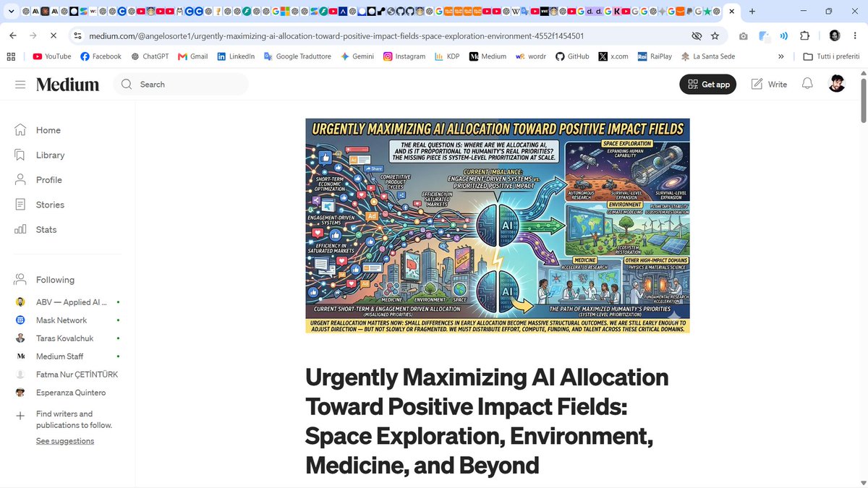Open the Chrome profile avatar
Viewport: 868px width, 488px height.
click(x=835, y=35)
